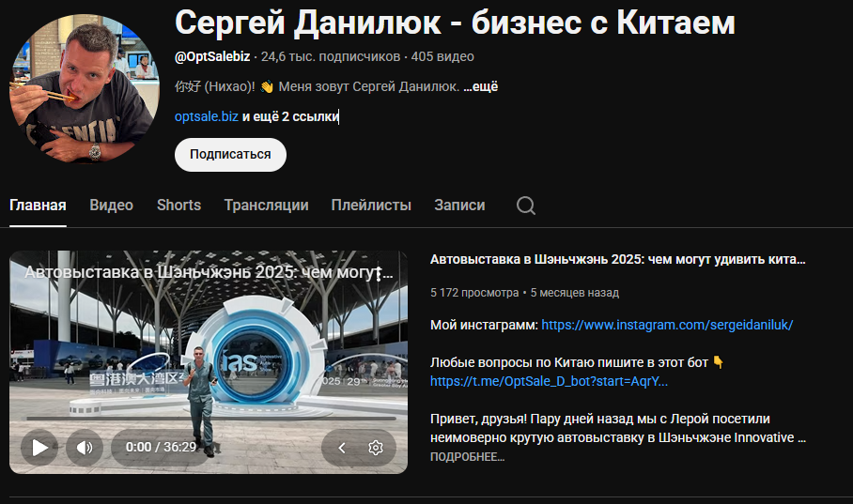Viewport: 853px width, 504px height.
Task: Expand video description with ПОДРОБНЕЕ
Action: click(x=467, y=457)
